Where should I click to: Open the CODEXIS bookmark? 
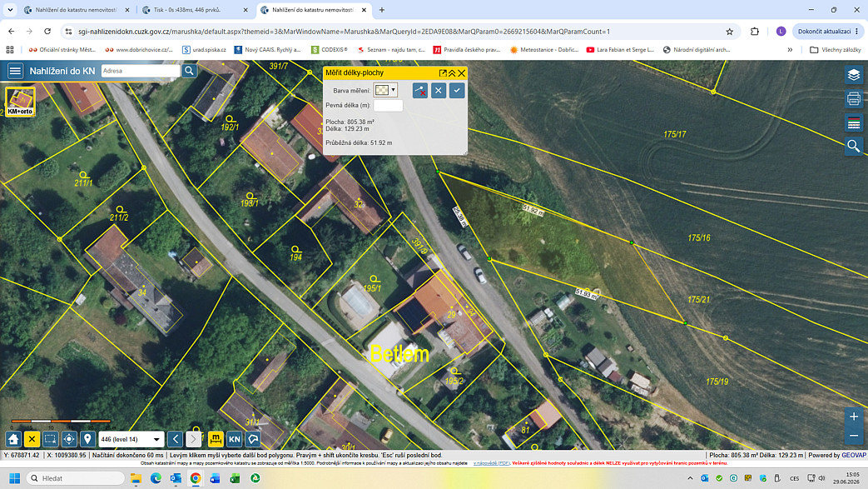(330, 50)
